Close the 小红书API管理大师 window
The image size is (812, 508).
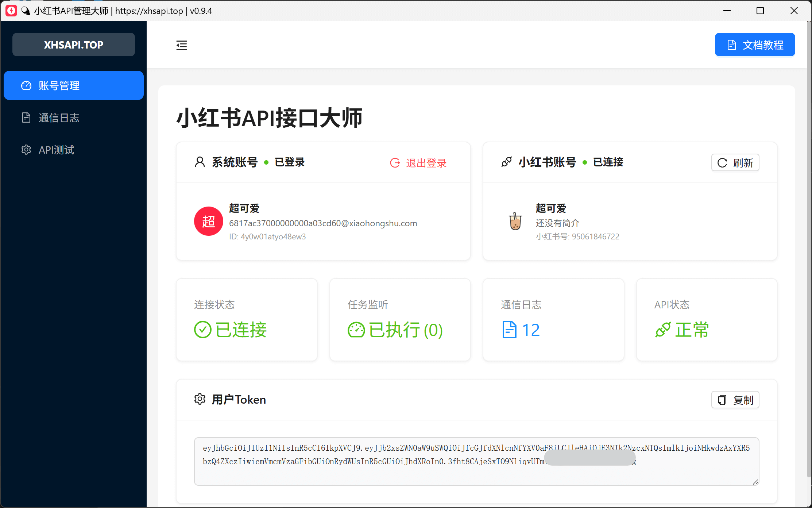tap(794, 11)
